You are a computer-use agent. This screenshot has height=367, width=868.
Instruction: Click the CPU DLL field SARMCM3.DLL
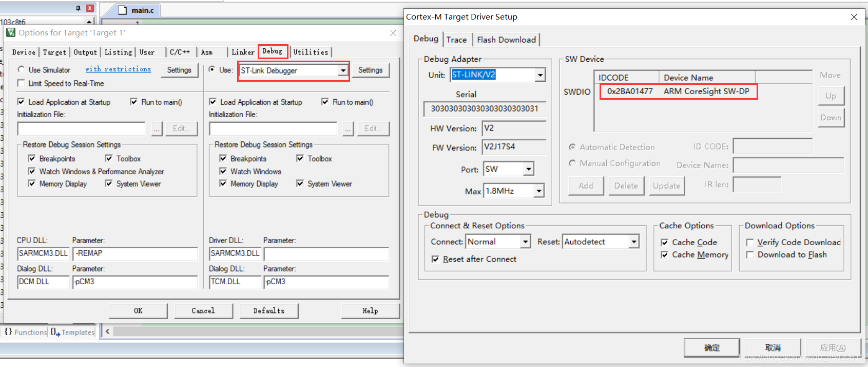click(x=43, y=253)
